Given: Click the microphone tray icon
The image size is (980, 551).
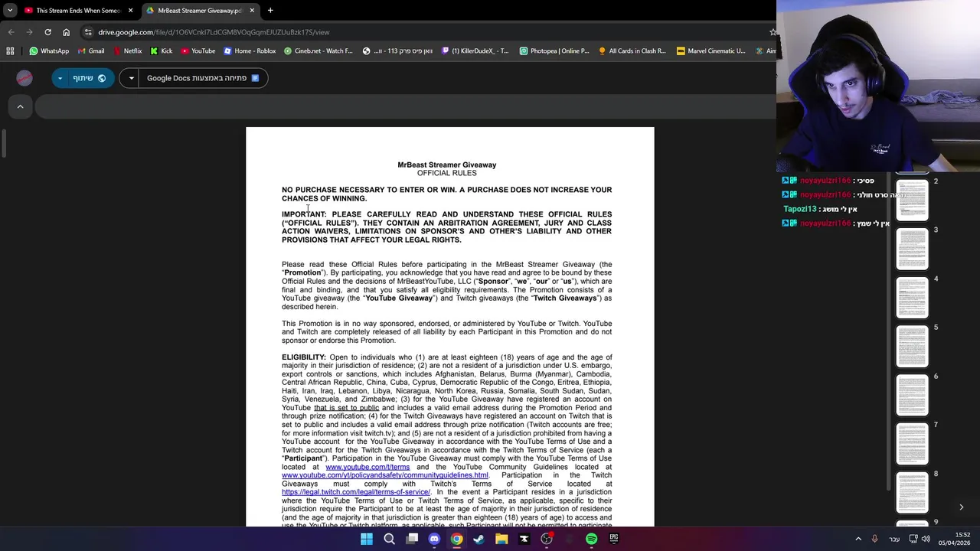Looking at the screenshot, I should pos(874,539).
